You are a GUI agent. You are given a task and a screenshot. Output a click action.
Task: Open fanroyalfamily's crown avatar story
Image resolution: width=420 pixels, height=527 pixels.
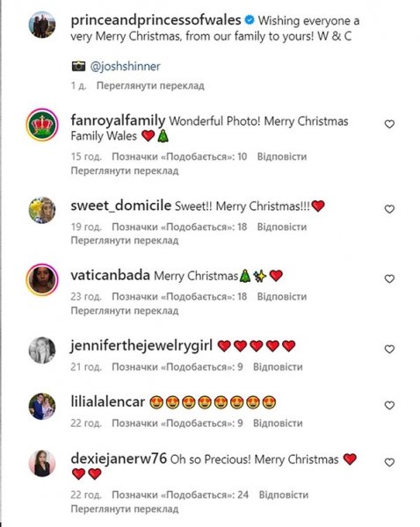(42, 125)
